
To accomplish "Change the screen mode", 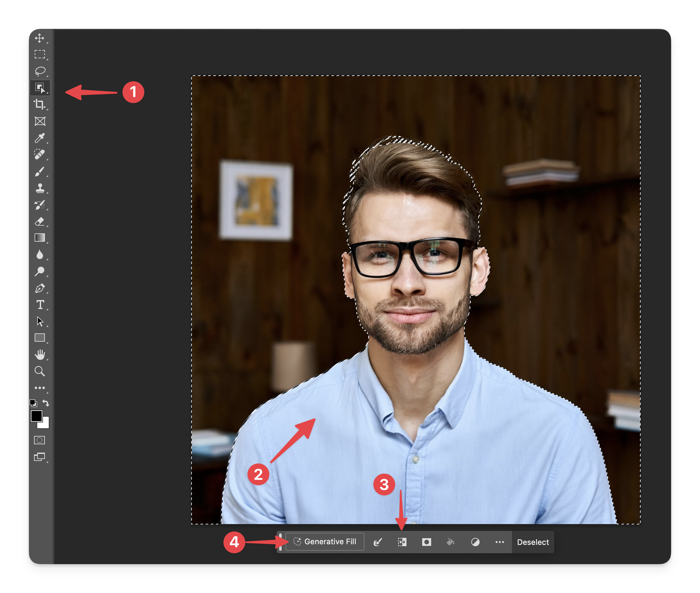I will tap(40, 457).
